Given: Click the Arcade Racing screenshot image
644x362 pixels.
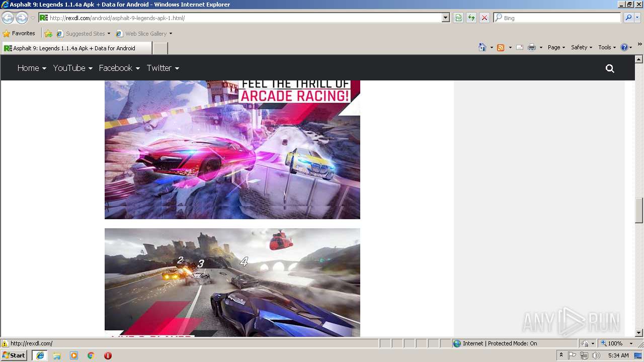Looking at the screenshot, I should click(232, 150).
